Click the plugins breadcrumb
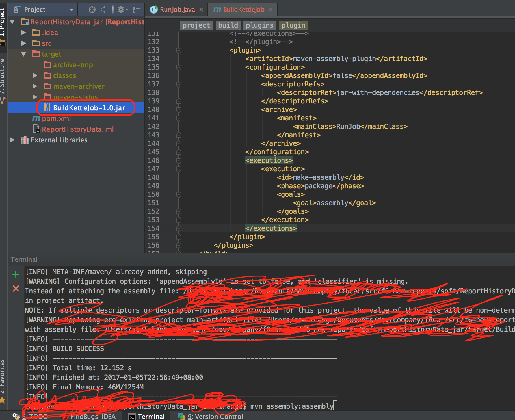The image size is (515, 420). [x=259, y=25]
